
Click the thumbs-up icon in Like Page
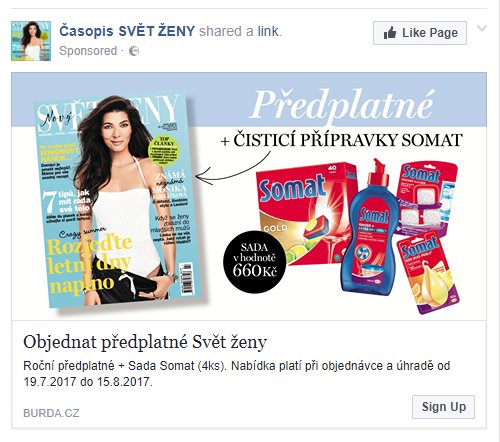(390, 33)
